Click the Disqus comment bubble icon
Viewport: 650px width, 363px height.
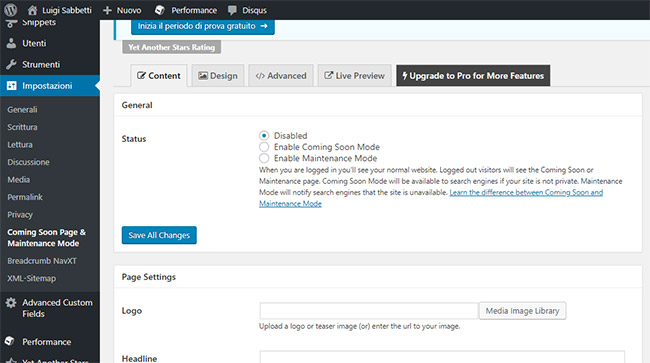point(233,10)
